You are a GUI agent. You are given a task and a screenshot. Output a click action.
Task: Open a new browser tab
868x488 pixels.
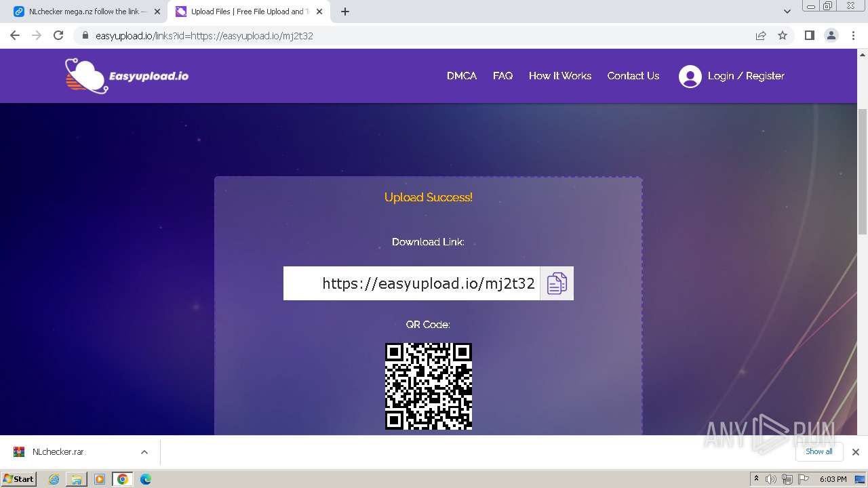pos(345,12)
